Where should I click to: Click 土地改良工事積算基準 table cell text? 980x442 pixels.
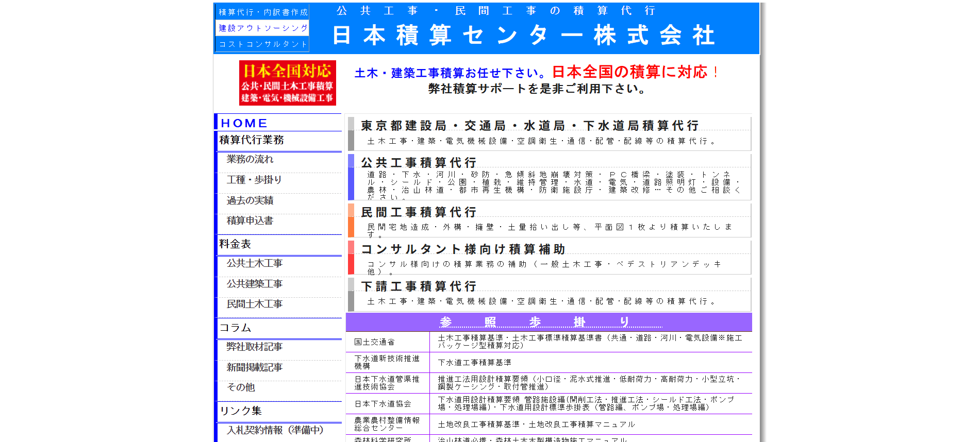coord(537,424)
